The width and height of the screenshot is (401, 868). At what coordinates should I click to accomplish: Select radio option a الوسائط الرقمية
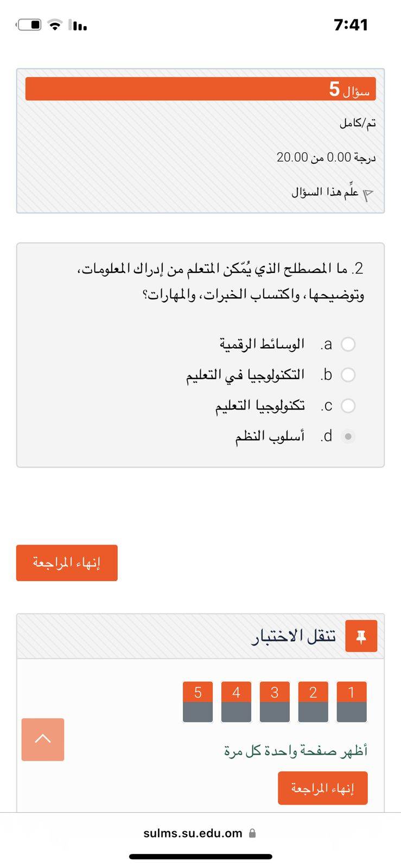(x=348, y=344)
